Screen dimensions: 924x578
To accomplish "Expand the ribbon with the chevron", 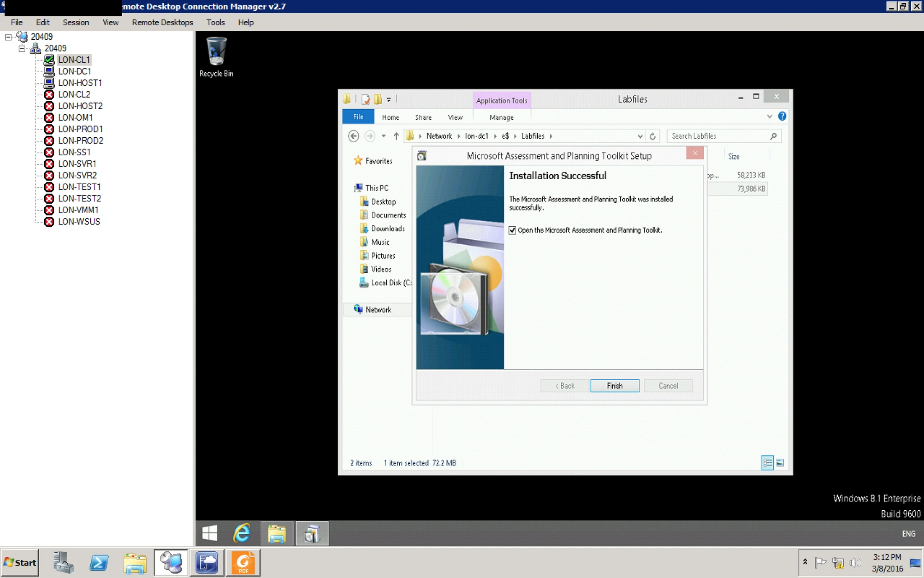I will 770,117.
